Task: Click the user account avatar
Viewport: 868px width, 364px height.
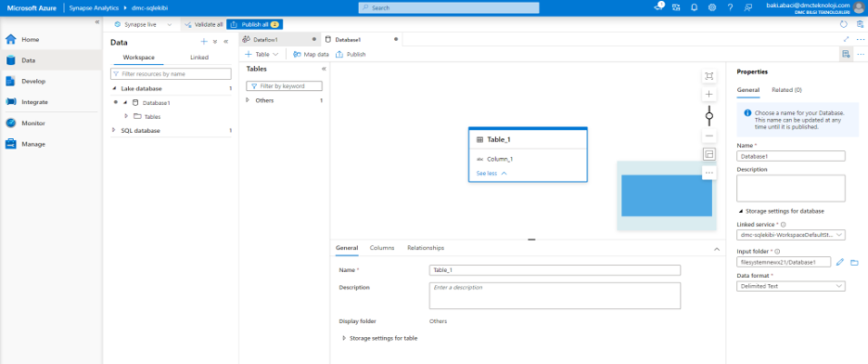Action: coord(859,7)
